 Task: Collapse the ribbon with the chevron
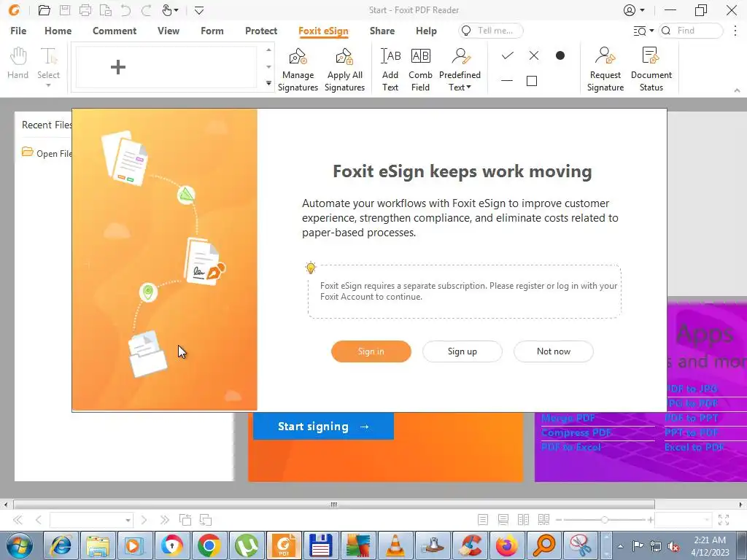[x=737, y=90]
